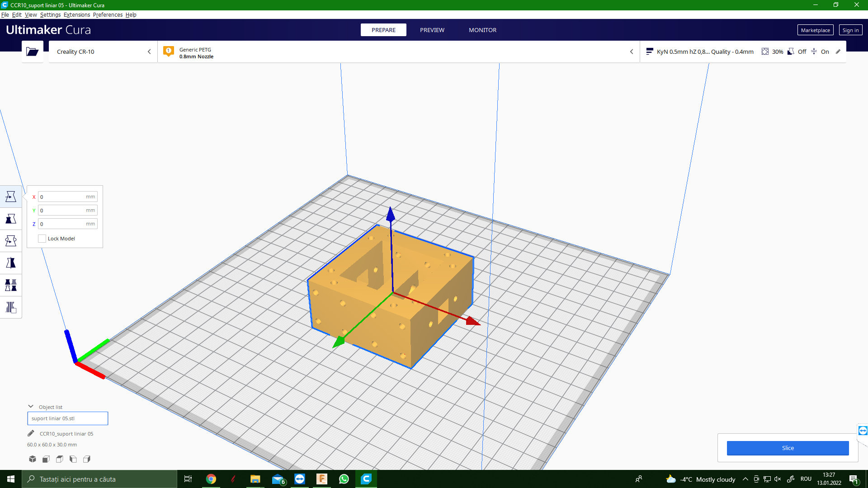Edit print job name pencil icon

(x=31, y=434)
